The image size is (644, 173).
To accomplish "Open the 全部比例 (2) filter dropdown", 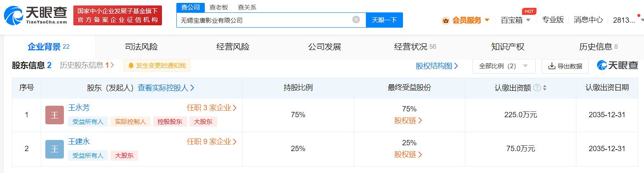I will tap(504, 66).
